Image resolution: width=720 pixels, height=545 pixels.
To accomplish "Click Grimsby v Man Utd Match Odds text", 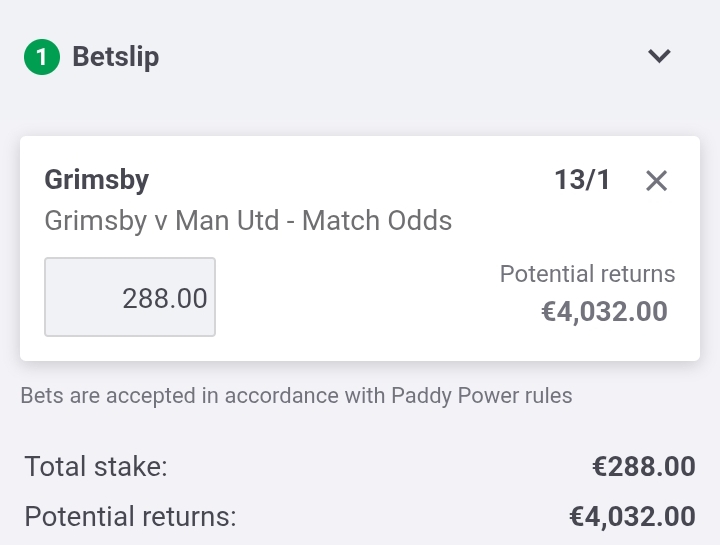I will coord(248,221).
